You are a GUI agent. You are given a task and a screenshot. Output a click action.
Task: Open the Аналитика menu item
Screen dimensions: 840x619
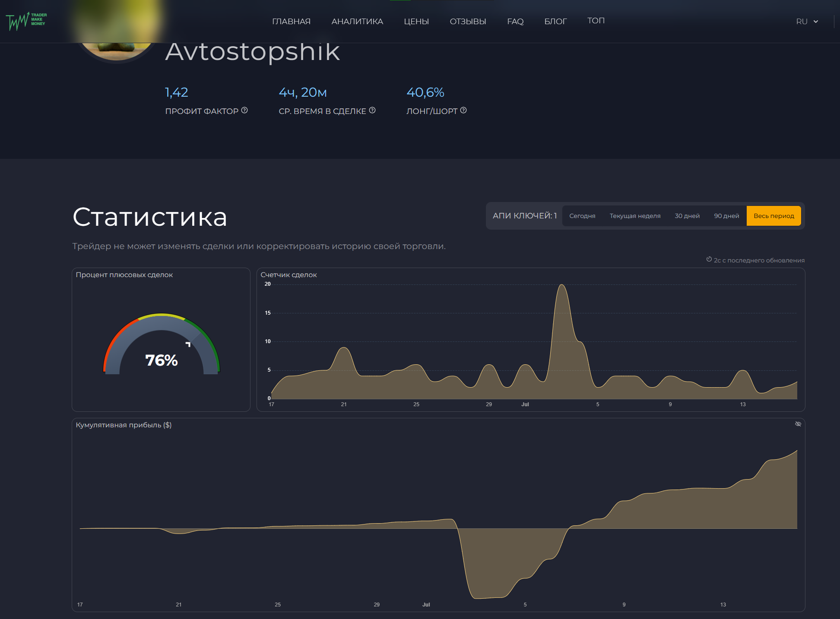(357, 21)
